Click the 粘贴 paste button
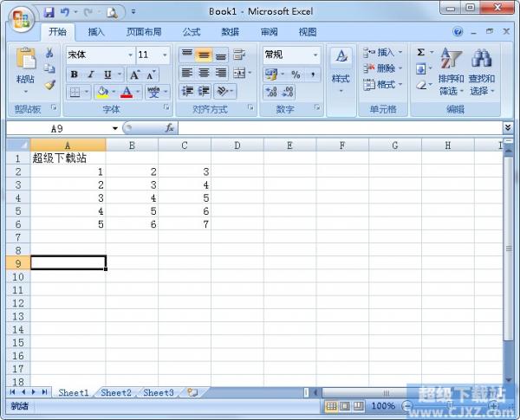 click(x=26, y=68)
